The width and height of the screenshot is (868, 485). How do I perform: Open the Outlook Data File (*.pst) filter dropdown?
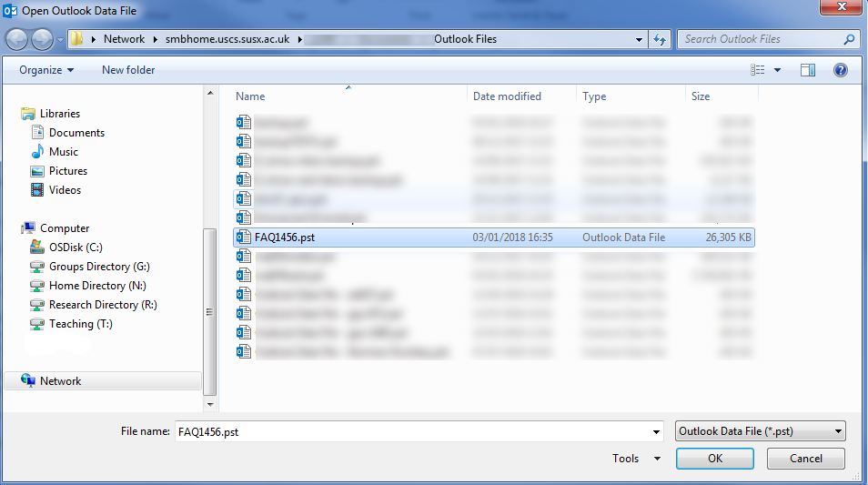tap(760, 431)
